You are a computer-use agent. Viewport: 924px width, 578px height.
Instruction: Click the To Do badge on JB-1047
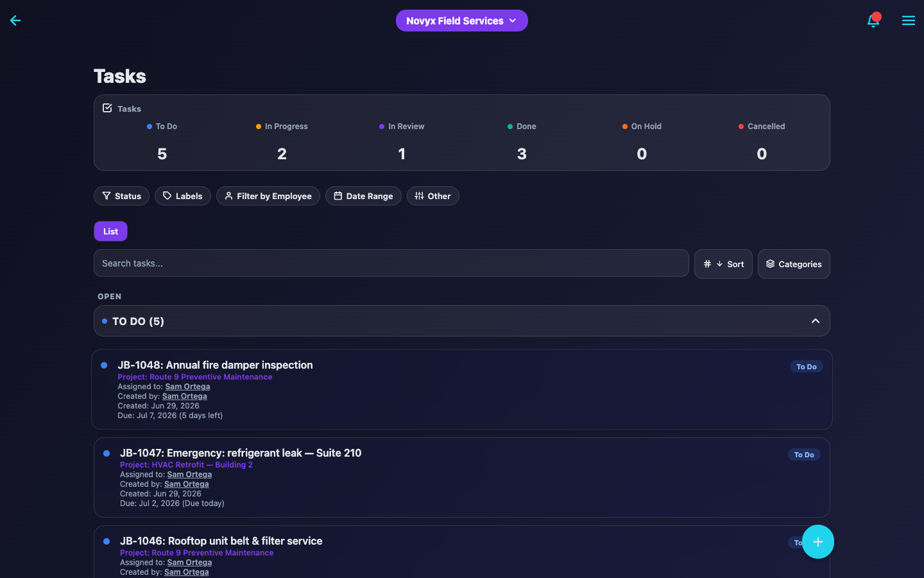pos(804,455)
